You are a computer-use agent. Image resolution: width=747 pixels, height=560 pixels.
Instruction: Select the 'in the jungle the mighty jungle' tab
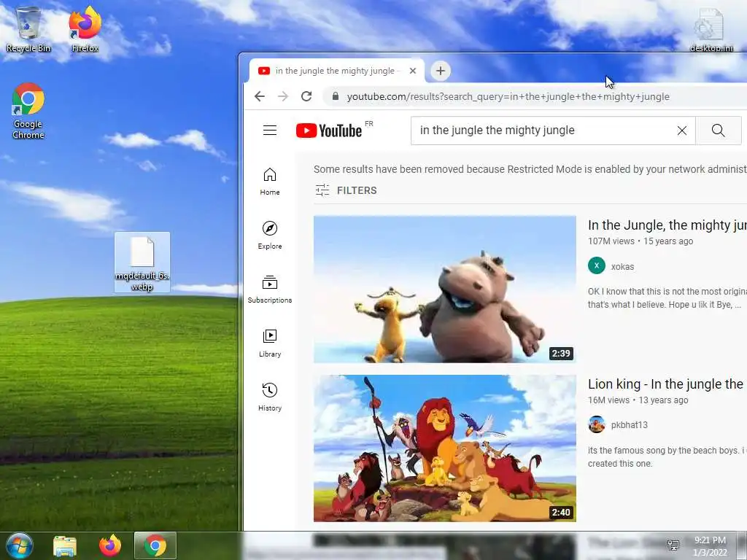[337, 71]
